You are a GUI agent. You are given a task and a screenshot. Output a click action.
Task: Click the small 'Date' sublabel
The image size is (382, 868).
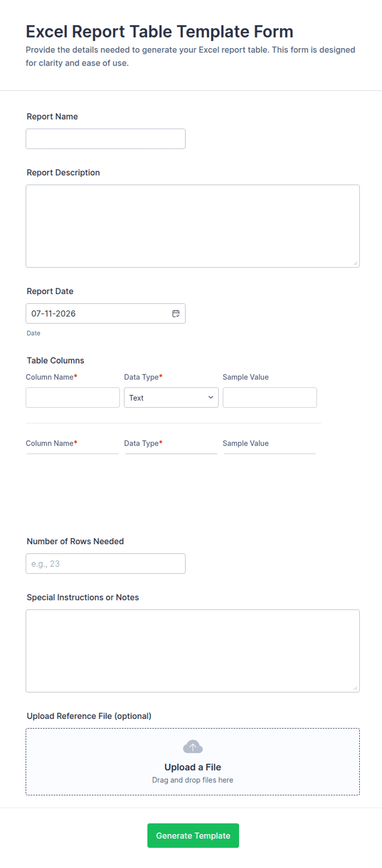click(x=34, y=333)
